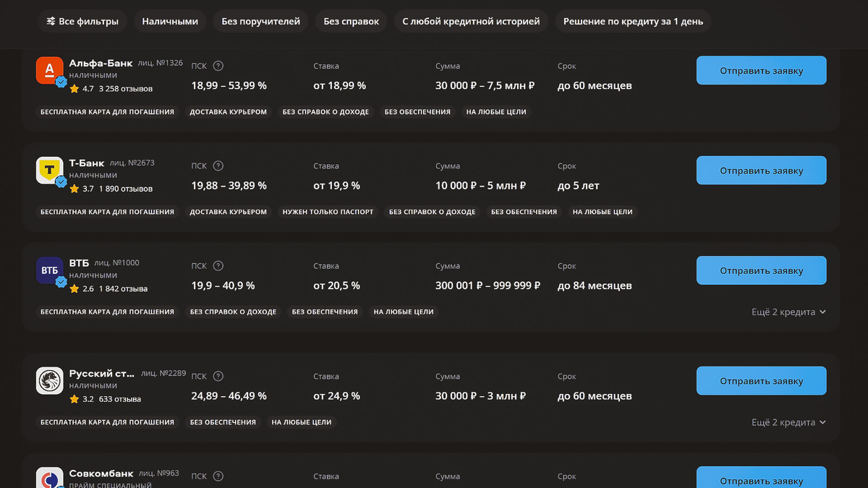This screenshot has height=488, width=868.
Task: Click Без справок о доходе tag in ВТБ card
Action: pyautogui.click(x=233, y=312)
